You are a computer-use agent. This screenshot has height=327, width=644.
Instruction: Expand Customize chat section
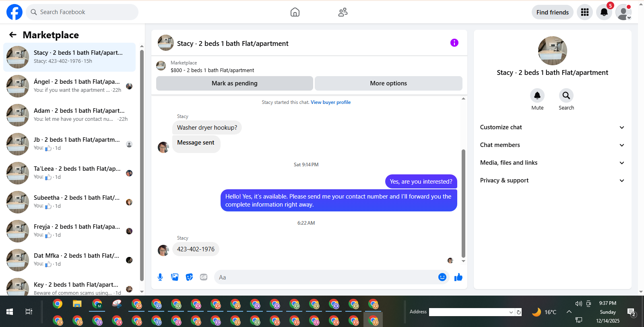coord(552,127)
